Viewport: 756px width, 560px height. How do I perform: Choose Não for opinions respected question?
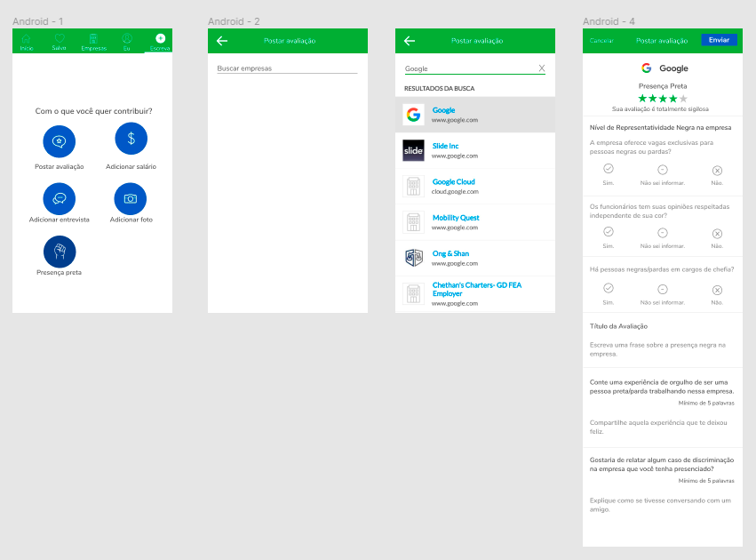717,234
